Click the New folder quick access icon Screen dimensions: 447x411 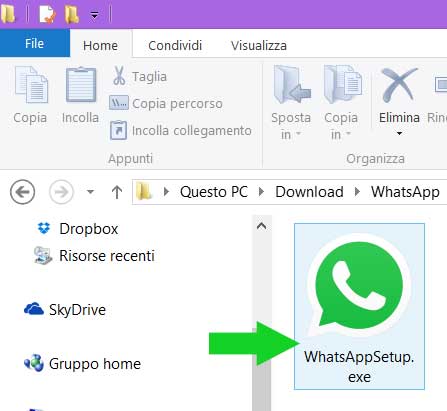[72, 14]
